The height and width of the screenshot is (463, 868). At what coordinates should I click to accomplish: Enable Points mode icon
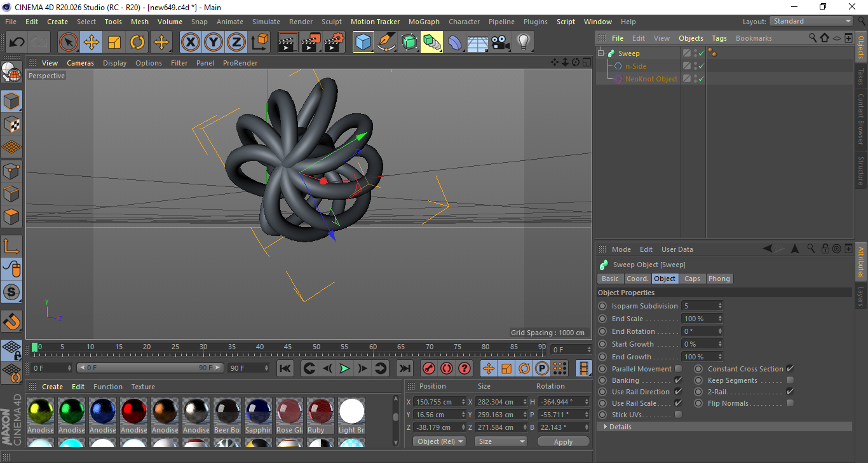[x=11, y=170]
